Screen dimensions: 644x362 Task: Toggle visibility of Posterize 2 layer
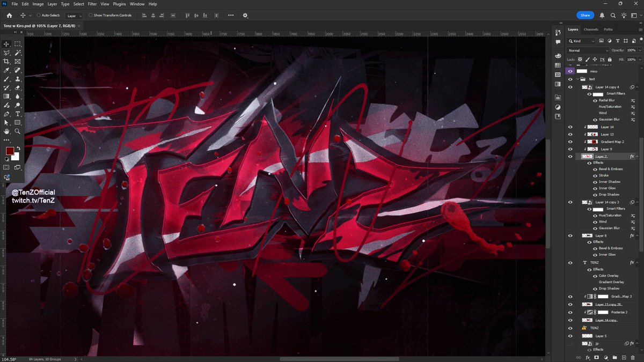point(570,312)
